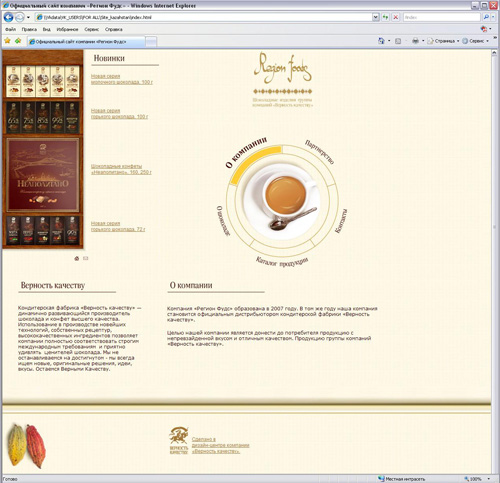Open the Правка menu

click(x=29, y=29)
